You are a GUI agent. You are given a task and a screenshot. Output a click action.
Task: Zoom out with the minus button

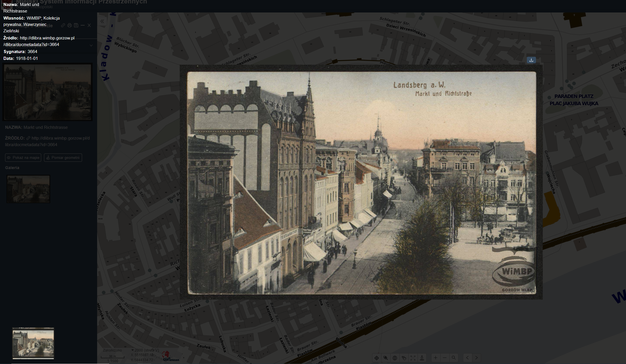[x=445, y=358]
